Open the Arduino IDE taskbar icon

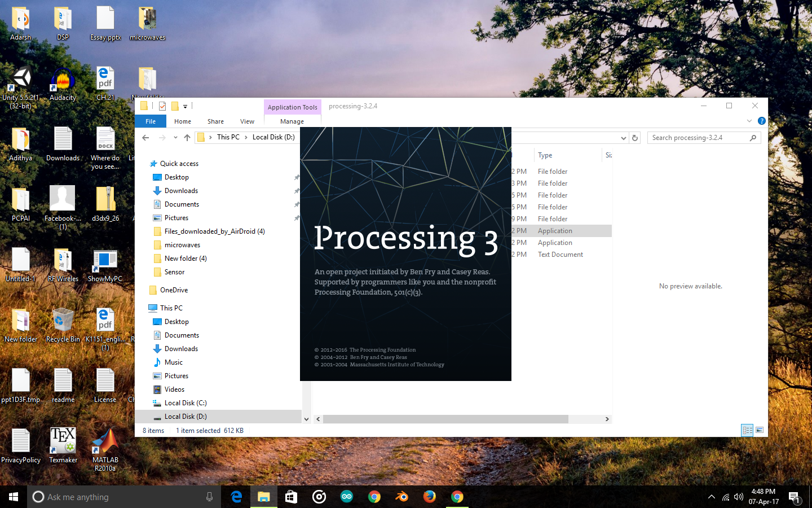[x=346, y=497]
